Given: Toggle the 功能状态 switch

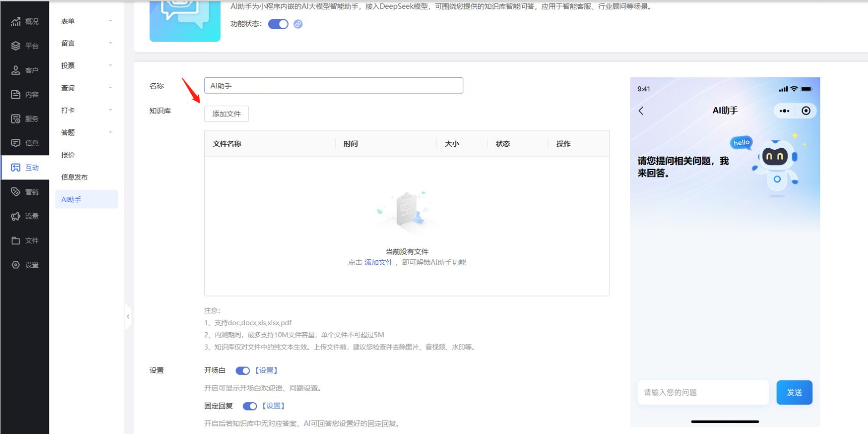Looking at the screenshot, I should point(278,24).
